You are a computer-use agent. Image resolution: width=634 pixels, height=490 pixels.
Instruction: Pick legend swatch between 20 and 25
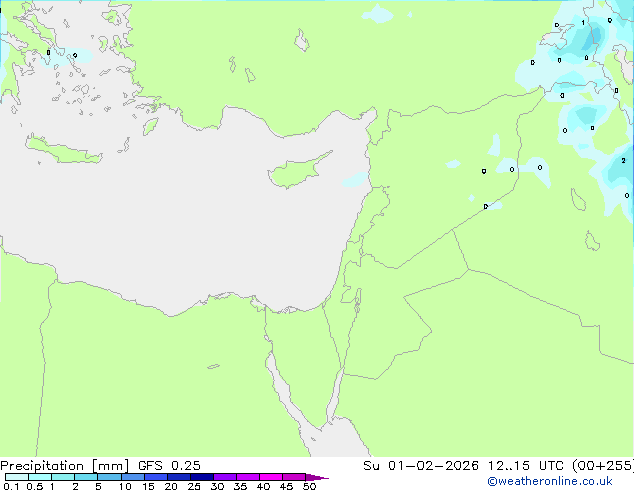coord(179,477)
